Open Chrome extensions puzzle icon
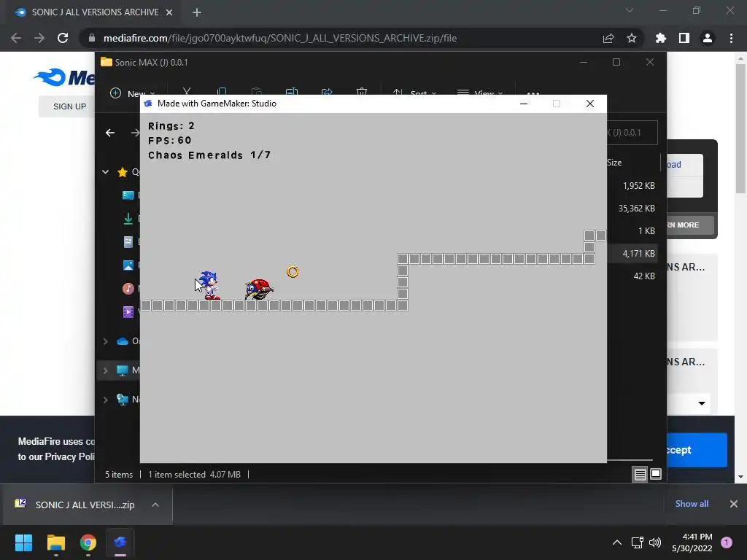This screenshot has height=560, width=747. pyautogui.click(x=661, y=38)
